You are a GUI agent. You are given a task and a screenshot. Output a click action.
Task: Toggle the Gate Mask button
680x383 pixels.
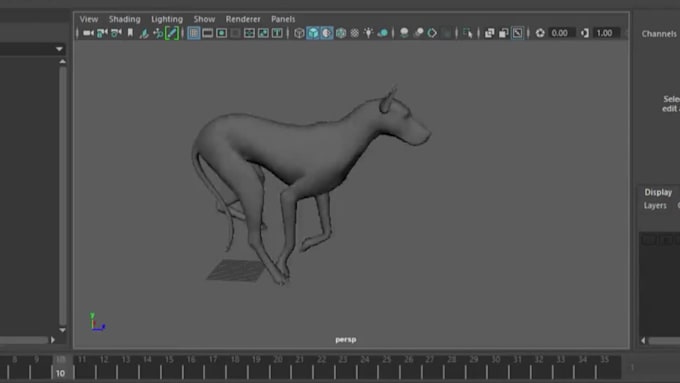(x=235, y=33)
